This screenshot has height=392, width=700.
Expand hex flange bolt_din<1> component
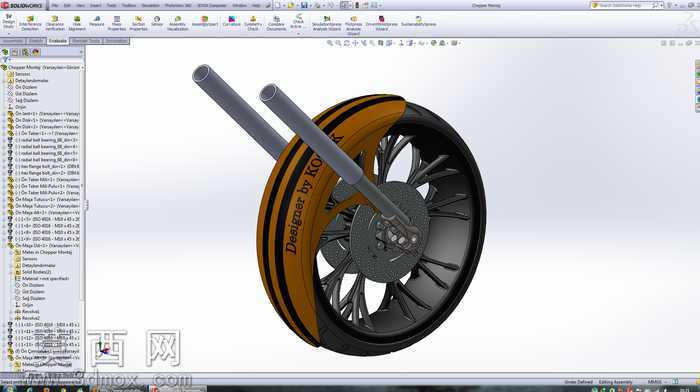pyautogui.click(x=4, y=167)
